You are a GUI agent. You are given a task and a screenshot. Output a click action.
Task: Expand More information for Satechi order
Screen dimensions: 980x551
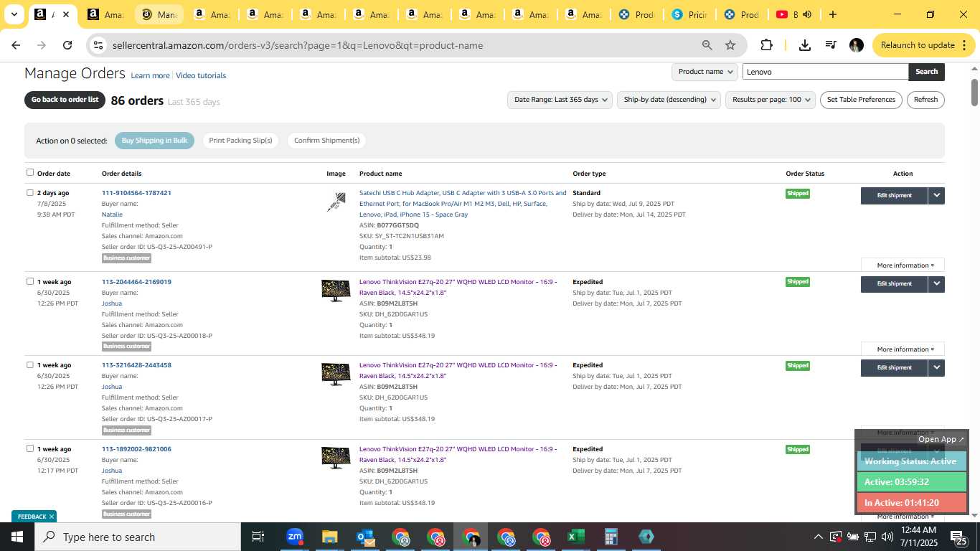(903, 265)
